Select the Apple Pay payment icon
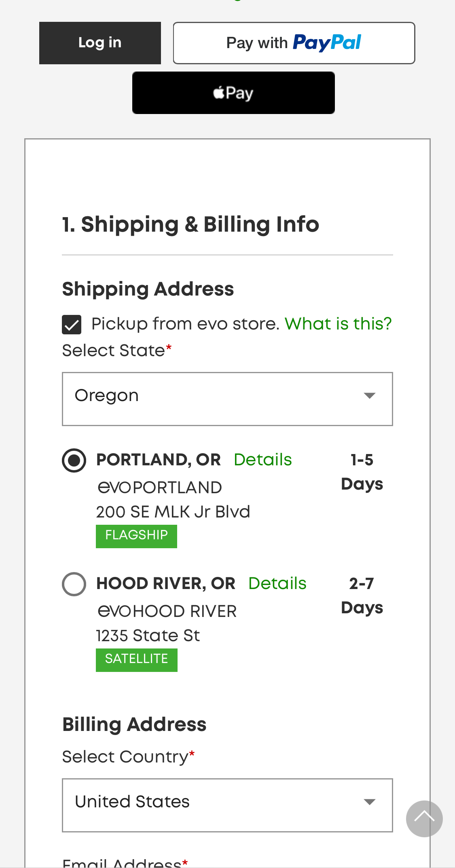This screenshot has width=455, height=868. (233, 92)
